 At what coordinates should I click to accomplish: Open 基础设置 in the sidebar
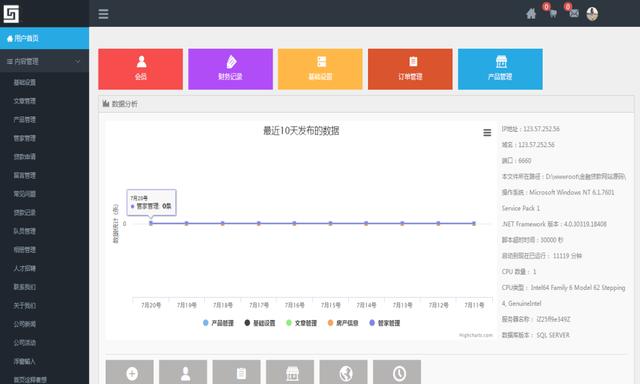coord(25,82)
